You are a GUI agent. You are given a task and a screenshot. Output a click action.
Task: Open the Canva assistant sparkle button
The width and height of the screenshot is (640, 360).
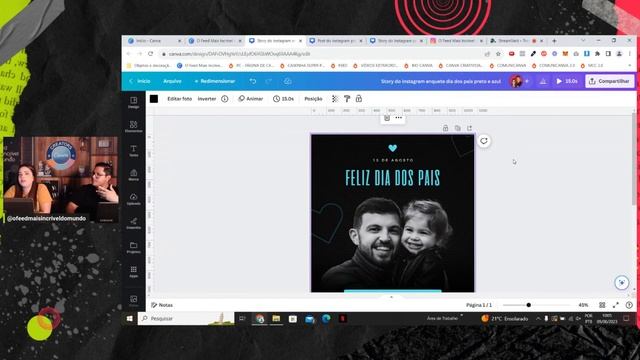tap(622, 282)
